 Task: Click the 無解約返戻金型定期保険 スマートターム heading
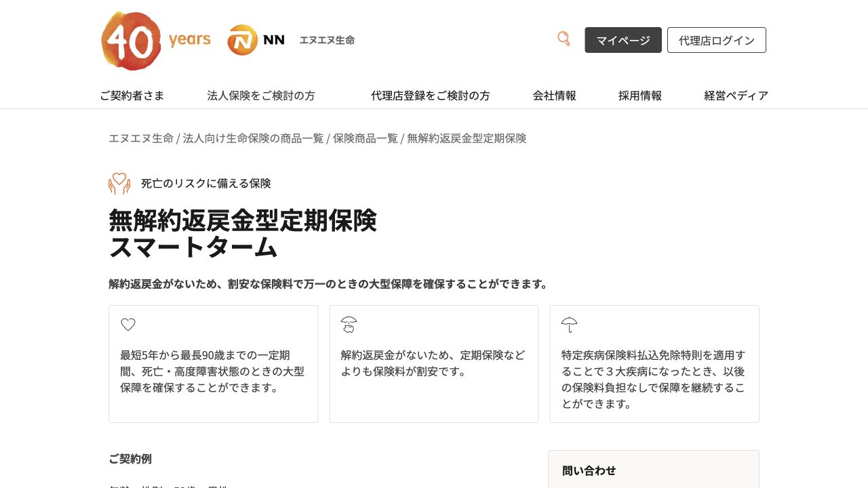(x=243, y=234)
